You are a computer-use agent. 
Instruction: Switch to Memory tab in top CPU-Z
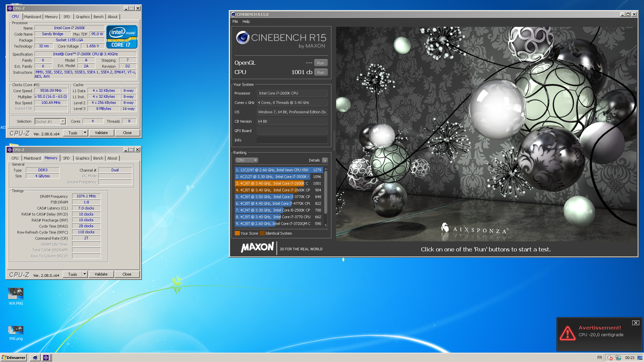pyautogui.click(x=51, y=17)
